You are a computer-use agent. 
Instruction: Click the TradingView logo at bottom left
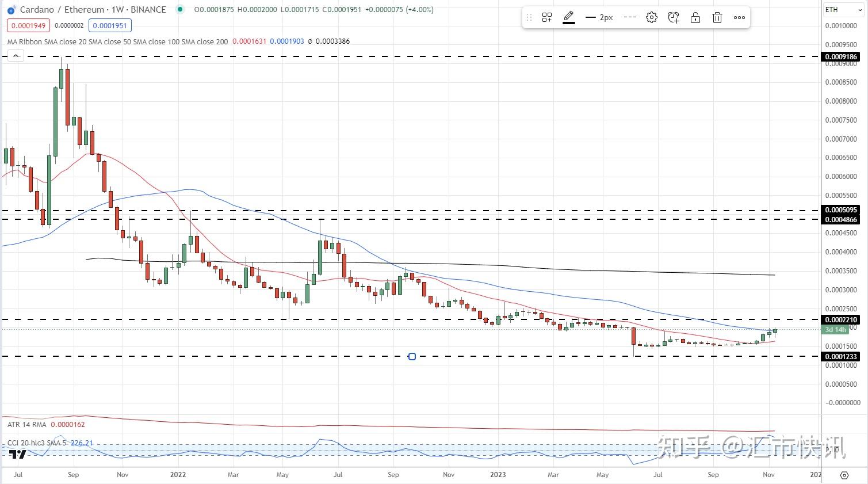17,455
